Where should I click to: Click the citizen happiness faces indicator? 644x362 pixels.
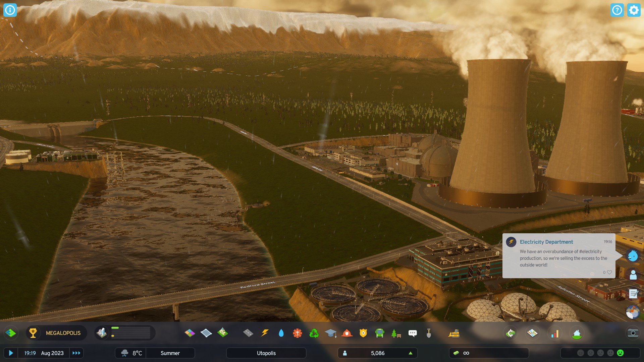click(x=600, y=353)
